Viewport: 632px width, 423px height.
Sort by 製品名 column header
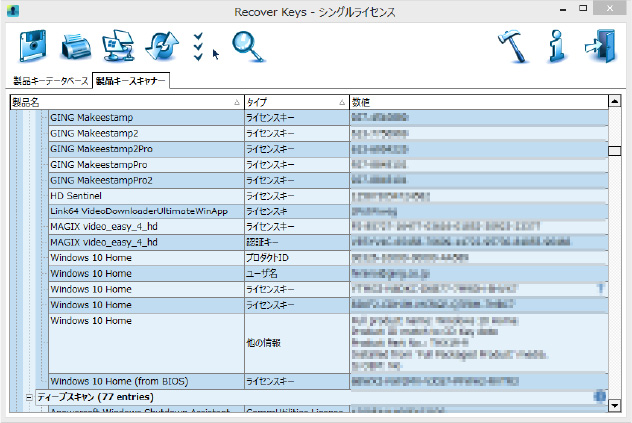click(x=127, y=102)
